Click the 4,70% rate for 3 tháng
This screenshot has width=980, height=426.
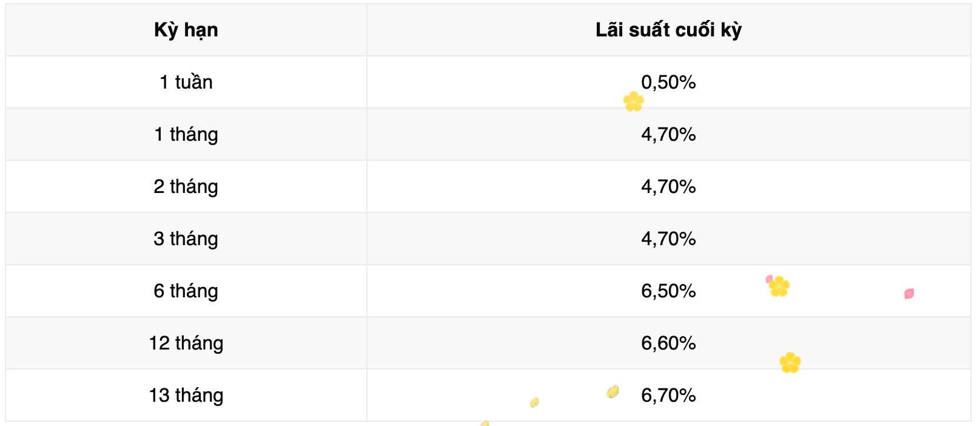tap(668, 238)
